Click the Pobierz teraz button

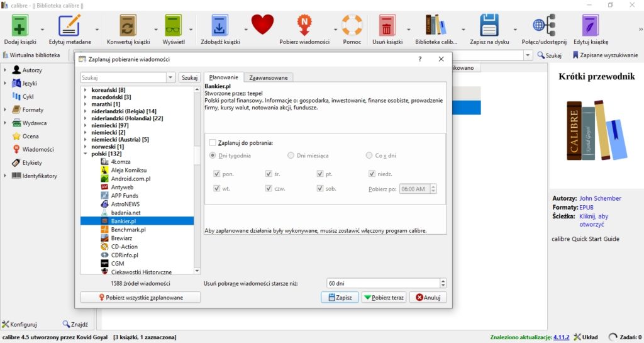(x=384, y=298)
